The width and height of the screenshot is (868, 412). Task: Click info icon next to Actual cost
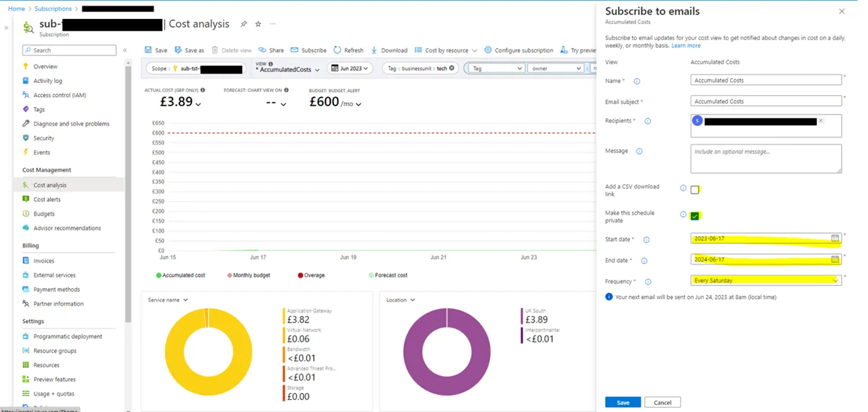pyautogui.click(x=203, y=90)
